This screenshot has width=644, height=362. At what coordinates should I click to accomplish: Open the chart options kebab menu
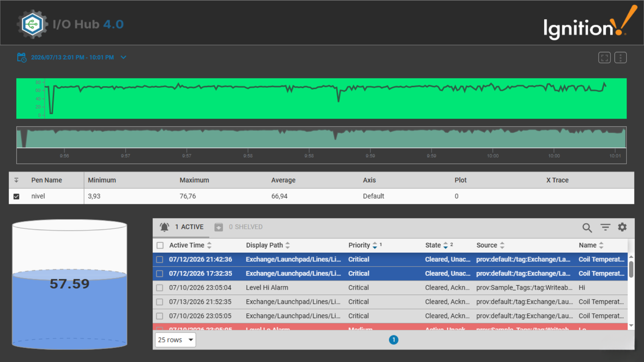coord(620,58)
